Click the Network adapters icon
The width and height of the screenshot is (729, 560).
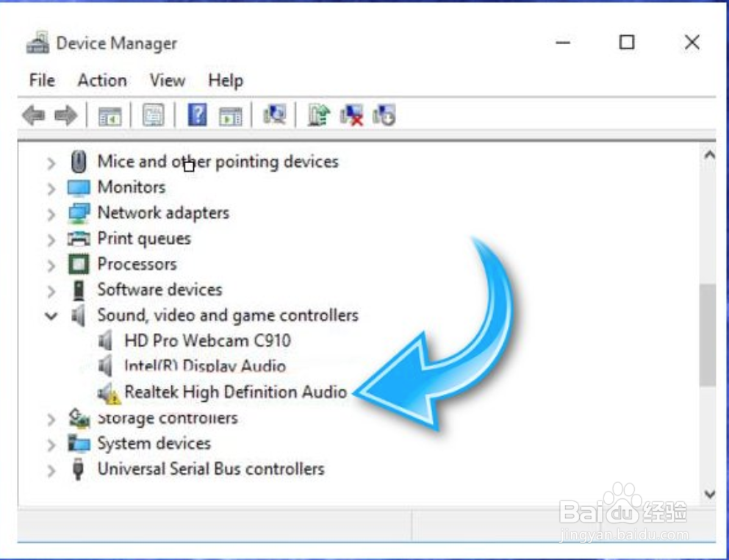79,213
